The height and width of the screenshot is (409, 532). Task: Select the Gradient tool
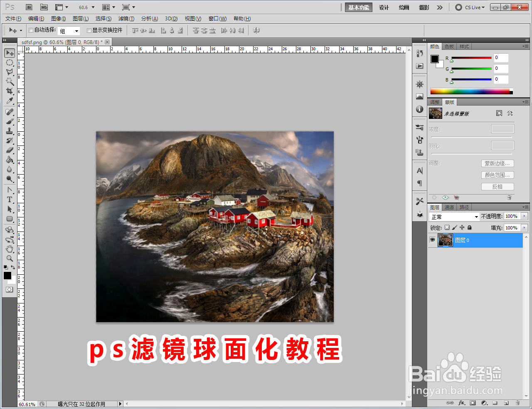[10, 160]
